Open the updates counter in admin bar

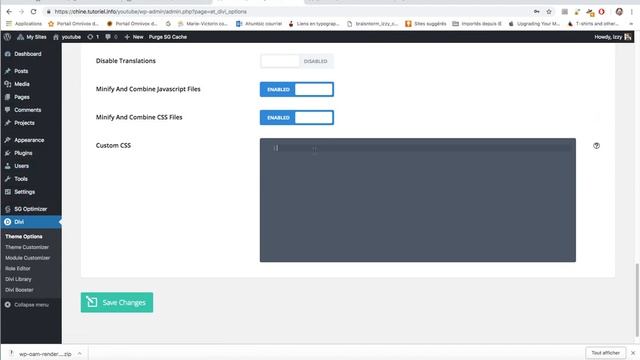(x=93, y=37)
